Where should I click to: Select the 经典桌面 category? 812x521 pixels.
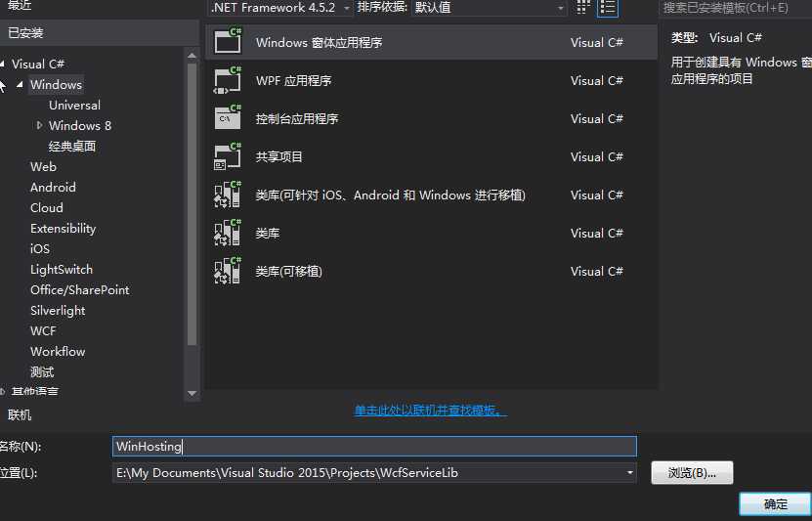tap(72, 146)
